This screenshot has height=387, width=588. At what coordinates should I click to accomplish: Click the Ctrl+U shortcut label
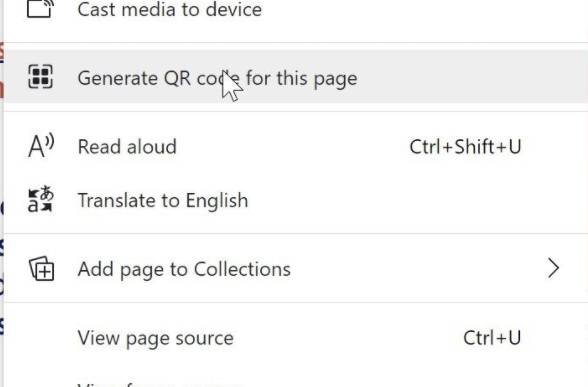tap(492, 338)
